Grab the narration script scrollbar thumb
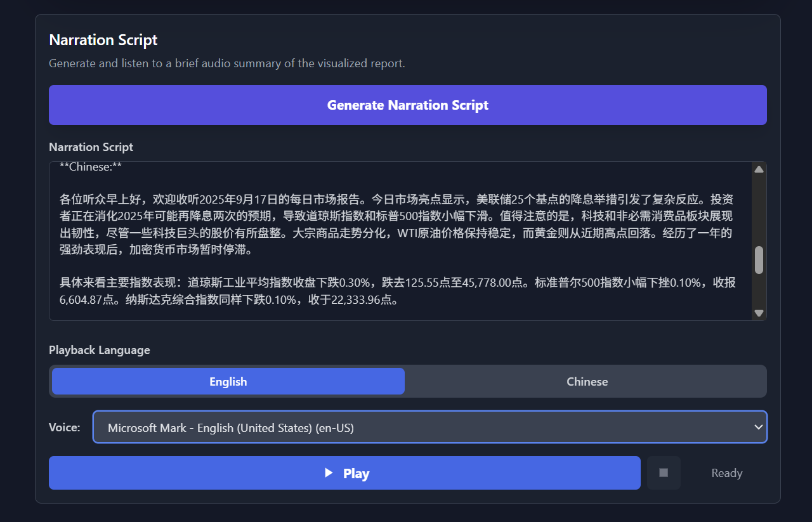Image resolution: width=812 pixels, height=522 pixels. click(x=759, y=260)
